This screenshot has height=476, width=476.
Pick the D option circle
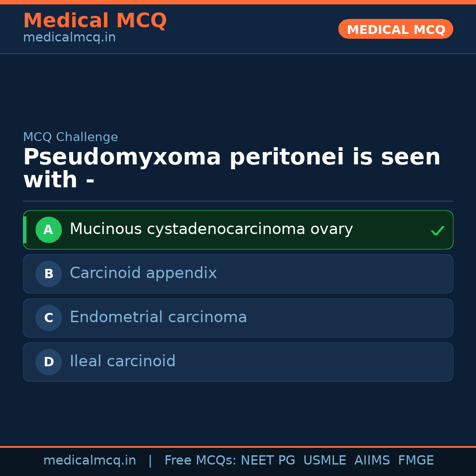(x=48, y=362)
